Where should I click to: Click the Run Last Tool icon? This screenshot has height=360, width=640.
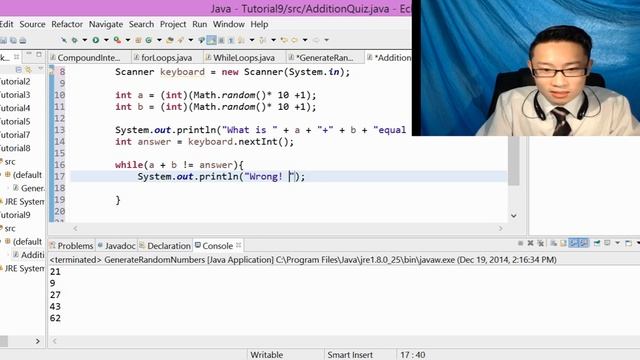point(118,40)
